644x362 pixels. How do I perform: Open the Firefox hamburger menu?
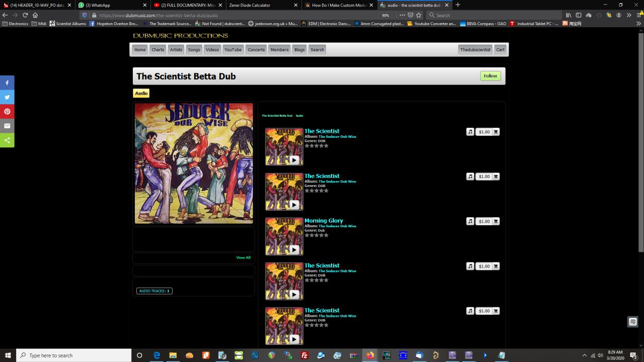(639, 15)
